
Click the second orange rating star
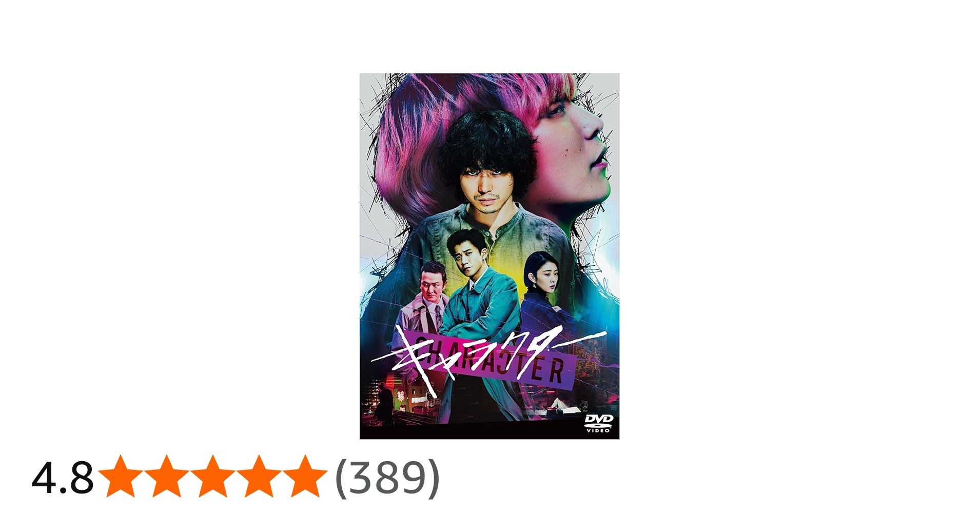166,476
